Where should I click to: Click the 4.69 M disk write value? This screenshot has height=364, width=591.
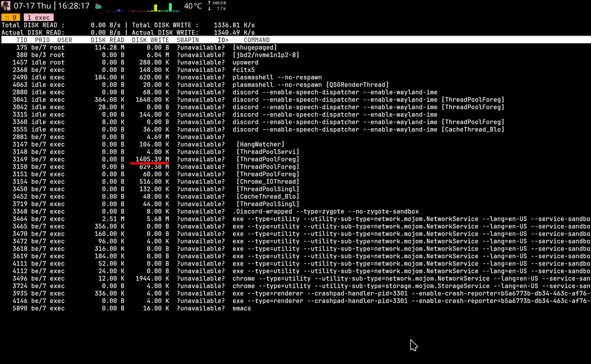point(158,137)
